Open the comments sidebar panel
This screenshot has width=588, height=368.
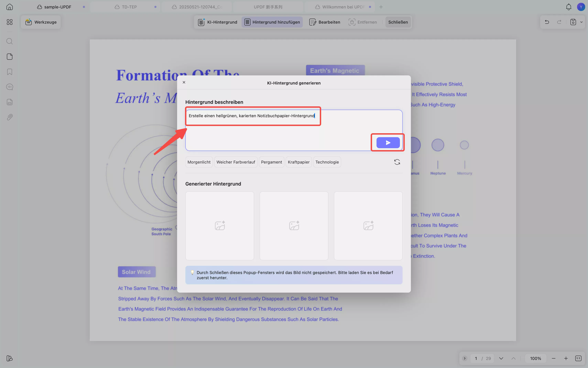9,87
